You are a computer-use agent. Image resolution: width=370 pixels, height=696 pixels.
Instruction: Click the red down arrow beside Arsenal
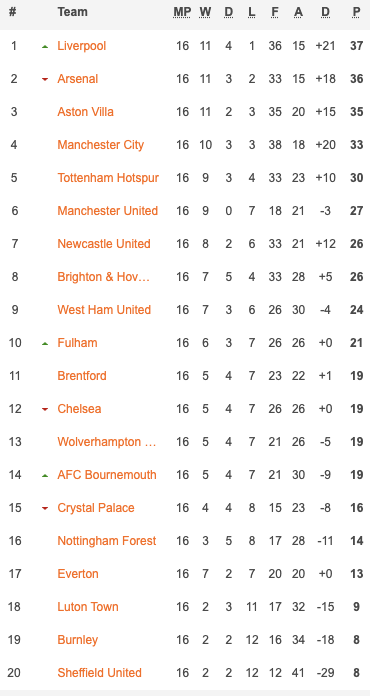(44, 79)
